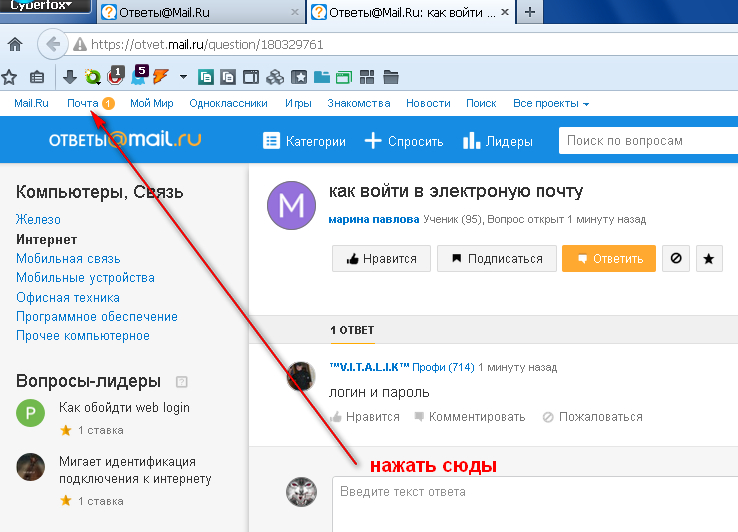This screenshot has width=738, height=532.
Task: Click Подписаться button
Action: tap(497, 258)
